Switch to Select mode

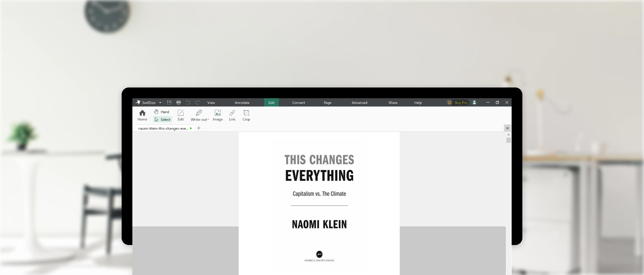pyautogui.click(x=162, y=120)
